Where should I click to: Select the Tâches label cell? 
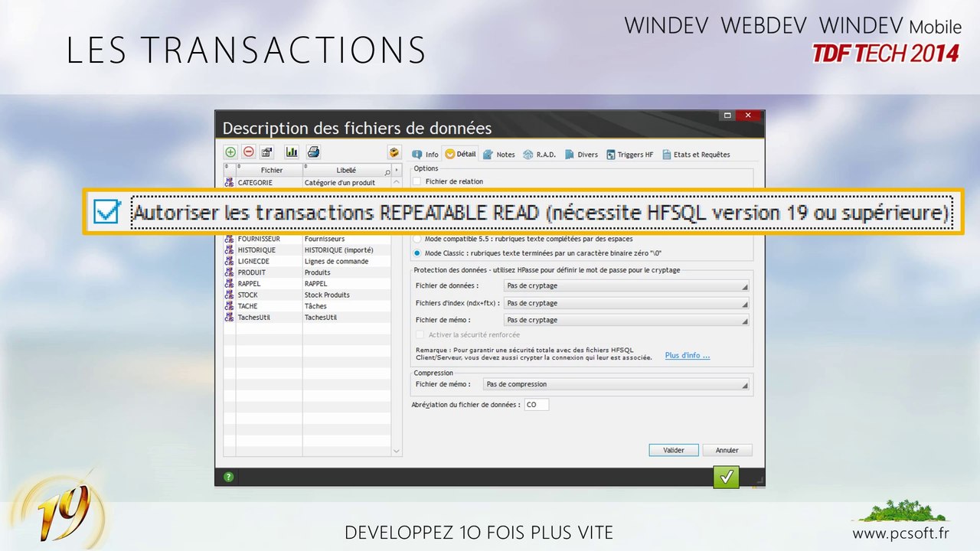[x=347, y=306]
